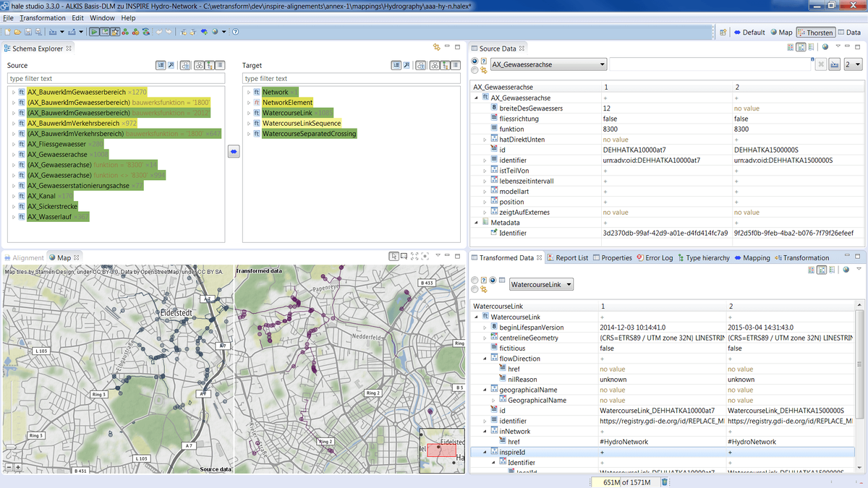This screenshot has height=488, width=868.
Task: Click the Help question mark toolbar icon
Action: pyautogui.click(x=236, y=32)
